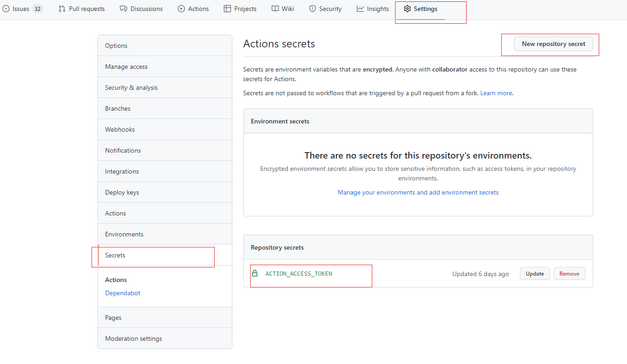The image size is (627, 364).
Task: Go to Deploy keys settings page
Action: pos(122,192)
